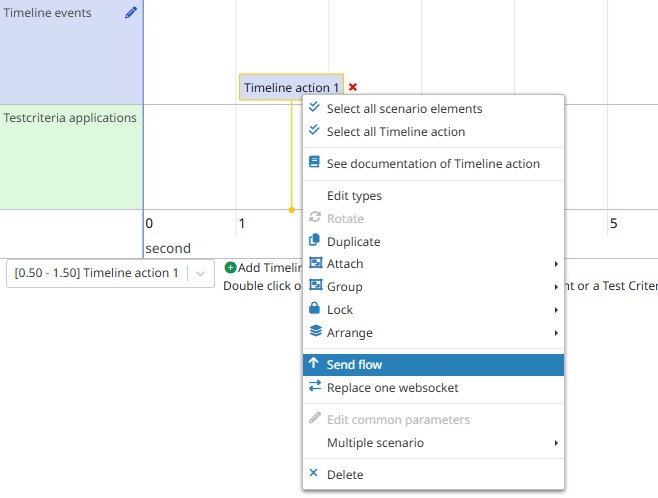Click the Testcriteria applications row header
This screenshot has height=498, width=658.
(x=70, y=118)
